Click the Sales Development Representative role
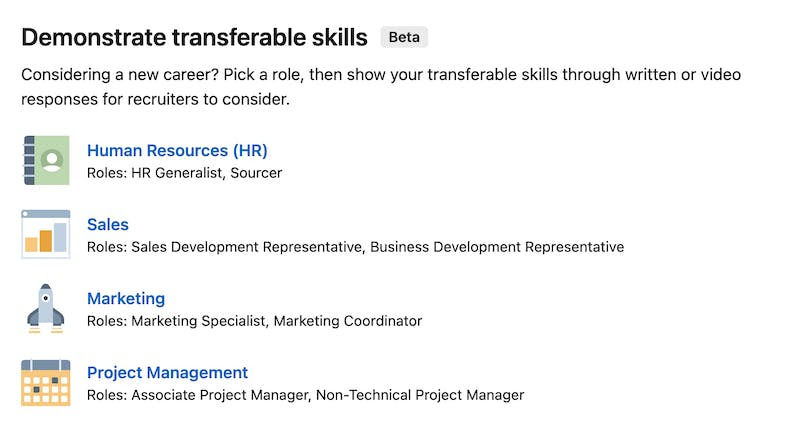 247,247
